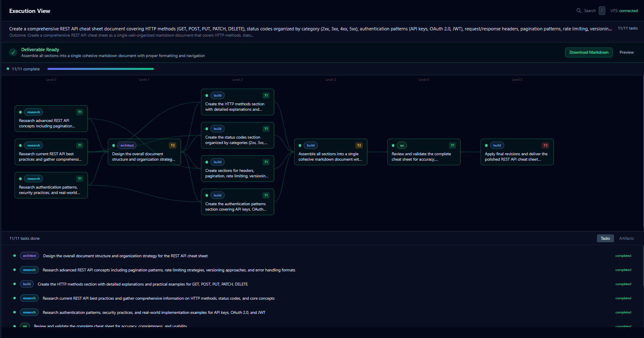The image size is (644, 338).
Task: Click the search magnifier icon
Action: coord(579,11)
